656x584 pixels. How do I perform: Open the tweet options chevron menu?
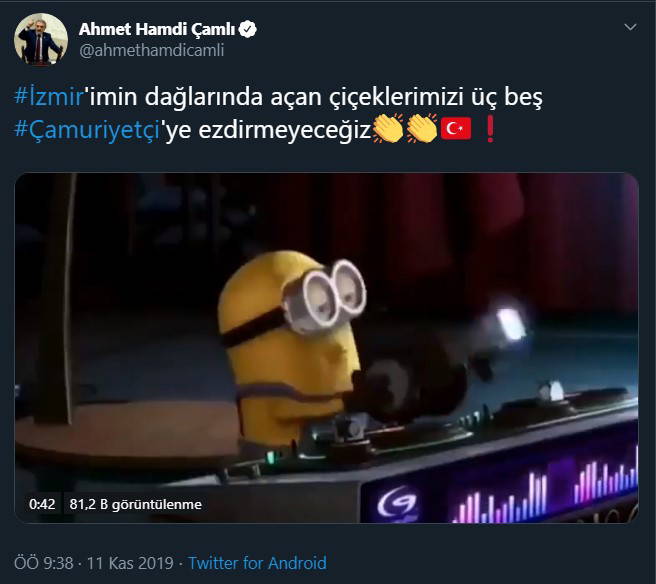point(630,28)
